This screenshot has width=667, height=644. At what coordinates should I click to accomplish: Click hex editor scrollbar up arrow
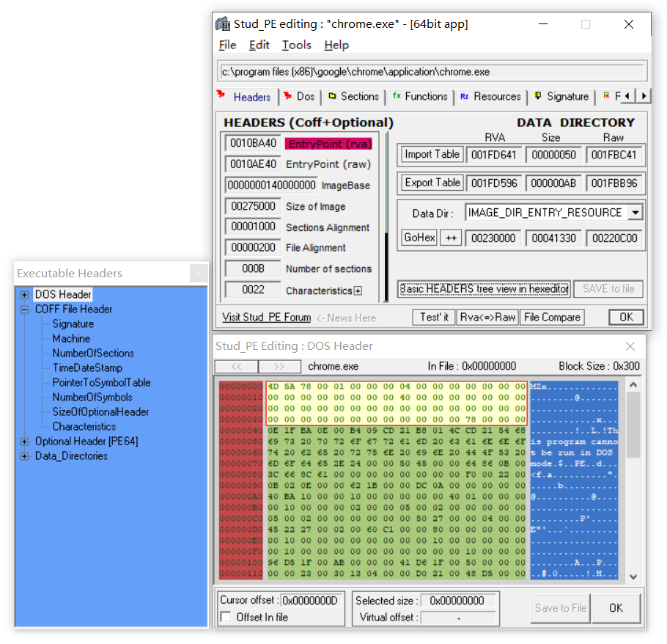coord(633,385)
